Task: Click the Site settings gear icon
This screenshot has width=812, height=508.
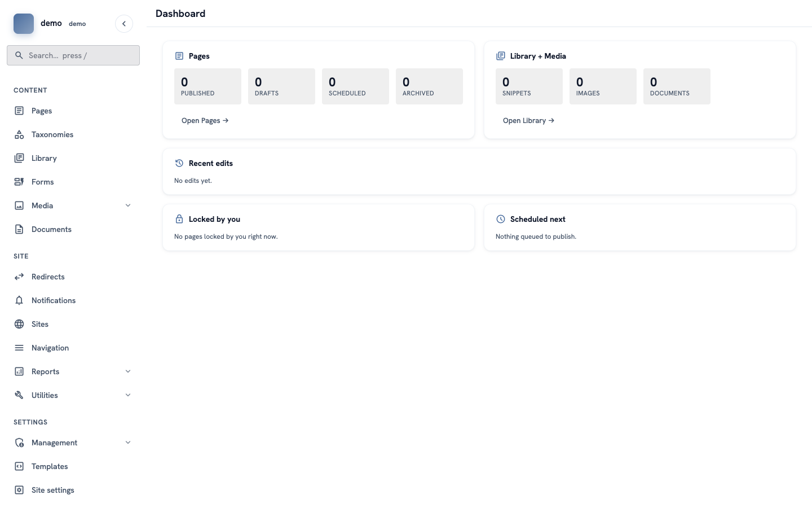Action: tap(19, 490)
